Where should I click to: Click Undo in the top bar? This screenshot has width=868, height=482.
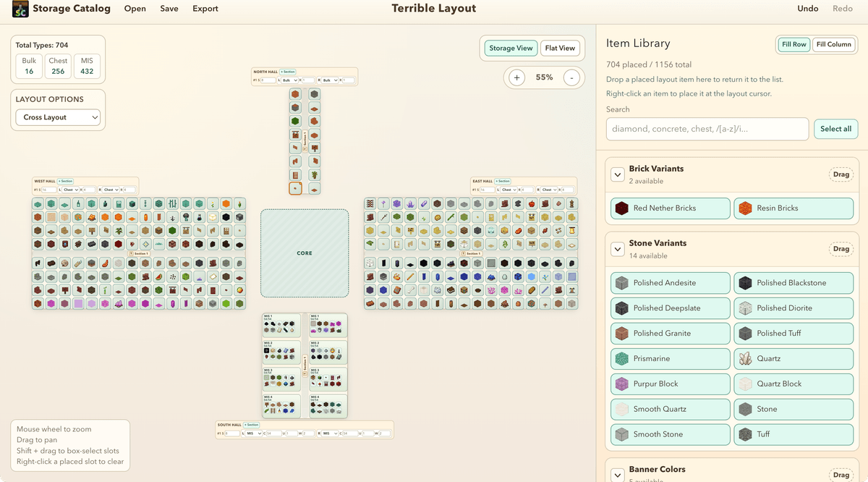pyautogui.click(x=808, y=9)
